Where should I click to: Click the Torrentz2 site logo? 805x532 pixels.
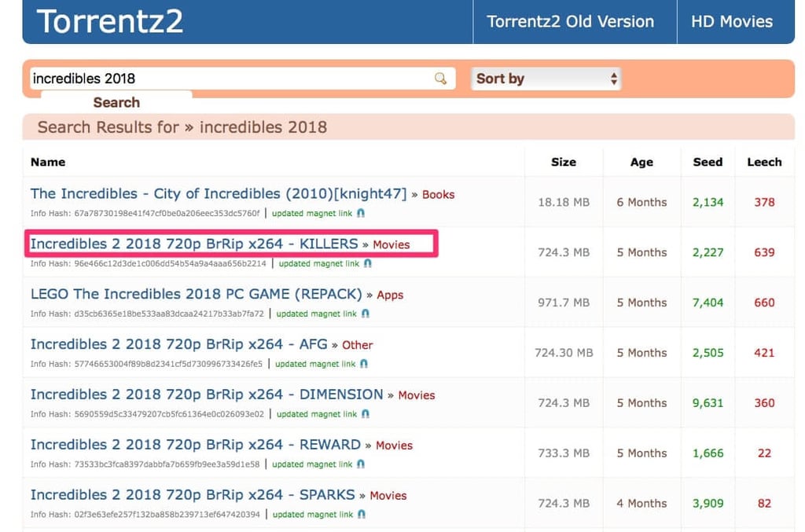[109, 21]
